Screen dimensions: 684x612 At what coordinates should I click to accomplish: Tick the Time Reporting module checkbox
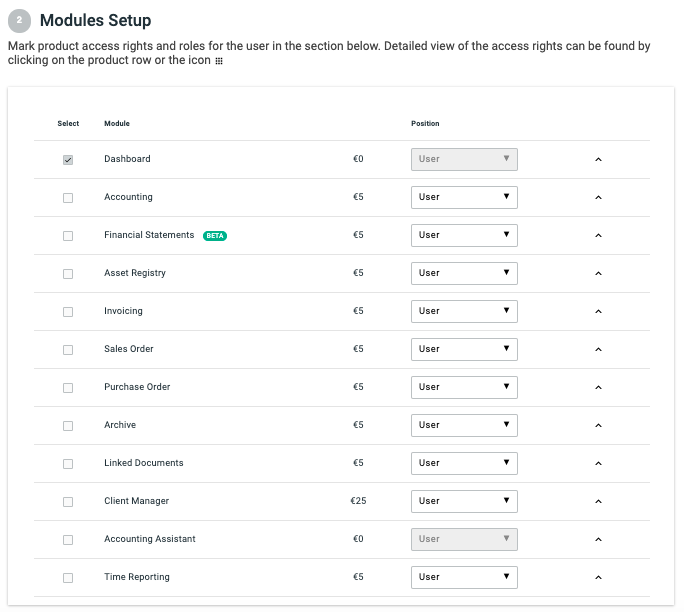(x=68, y=578)
